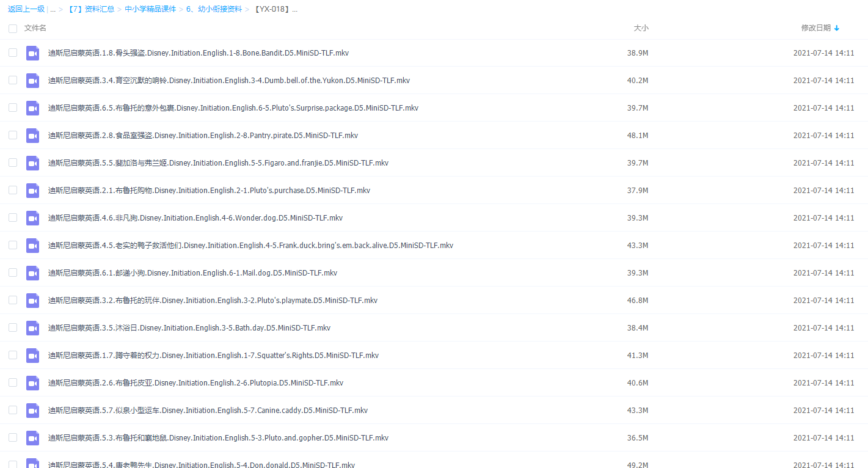Viewport: 868px width, 468px height.
Task: Navigate to 6、幼小衔接资料 breadcrumb
Action: pos(214,9)
